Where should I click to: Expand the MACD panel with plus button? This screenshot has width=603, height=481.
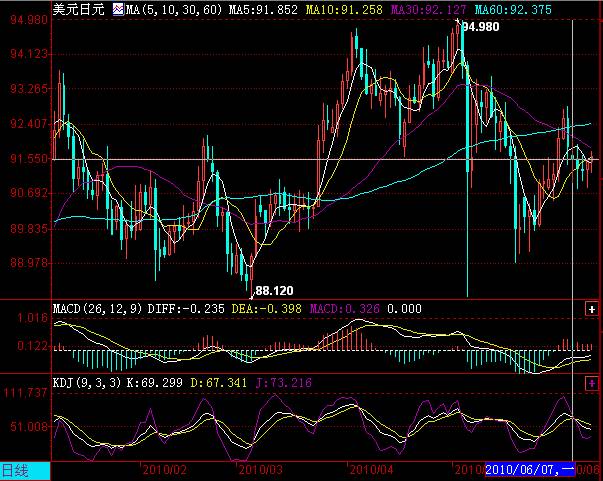coord(591,309)
